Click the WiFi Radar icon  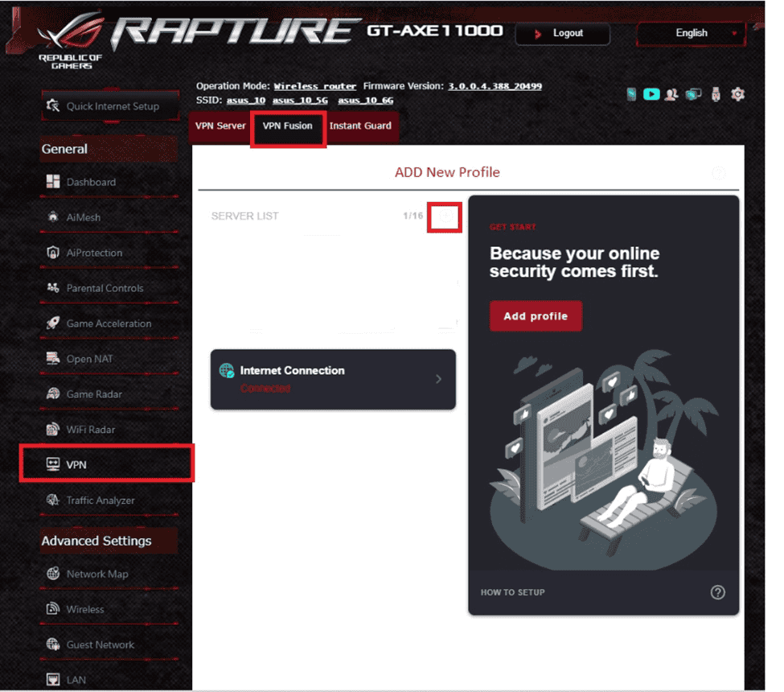tap(52, 430)
